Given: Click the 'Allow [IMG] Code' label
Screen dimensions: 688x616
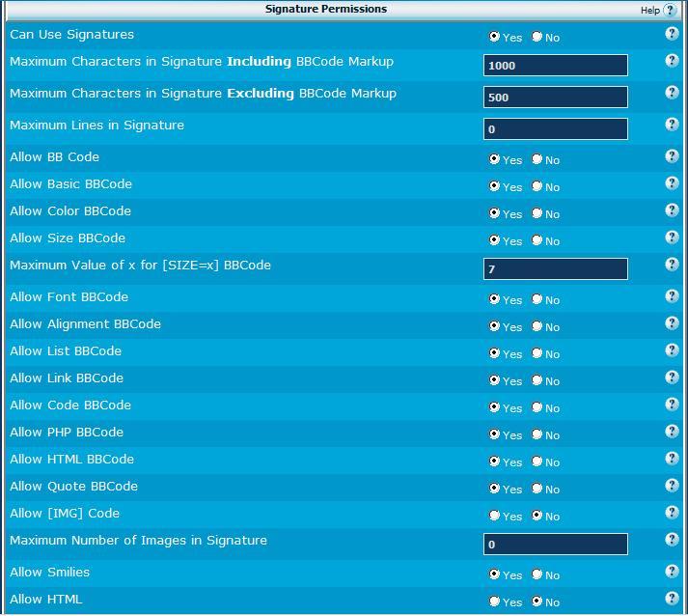Looking at the screenshot, I should click(x=65, y=514).
